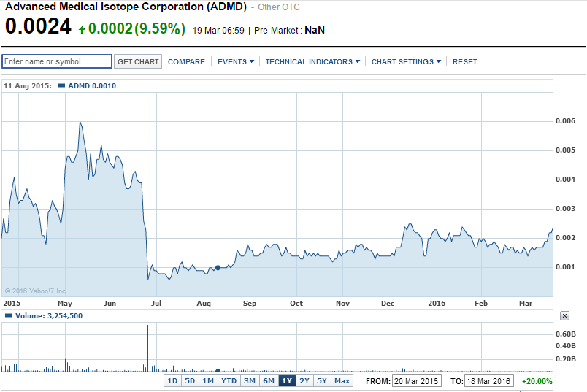This screenshot has height=392, width=587.
Task: Select the 2Y range tab
Action: coord(304,381)
